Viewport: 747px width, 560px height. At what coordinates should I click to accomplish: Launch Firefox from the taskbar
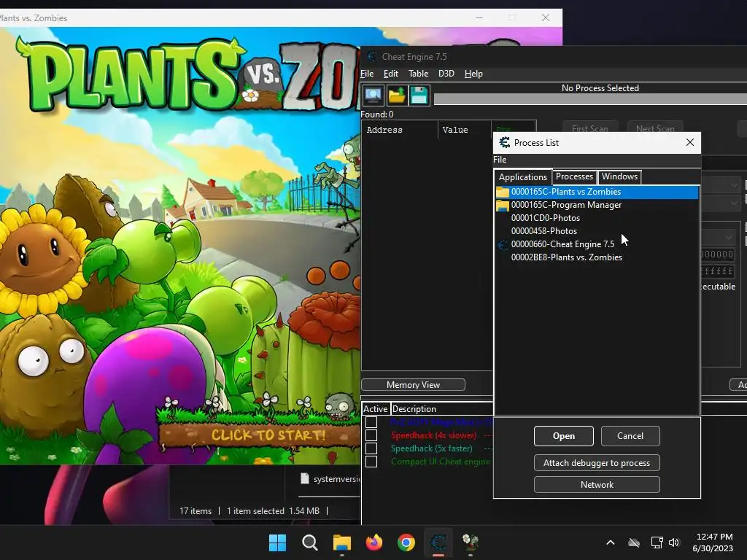click(374, 542)
